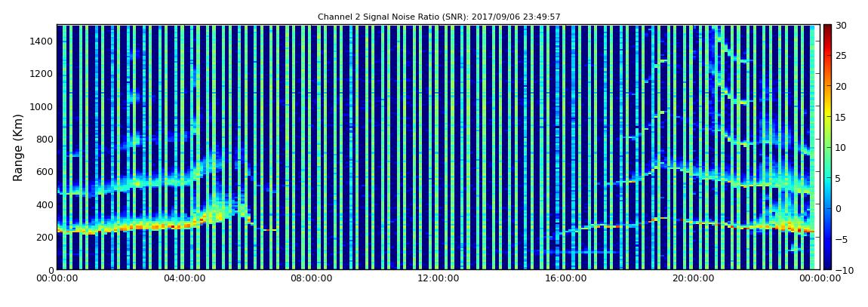Click the 04:00:00 time axis label
The image size is (868, 307).
185,278
